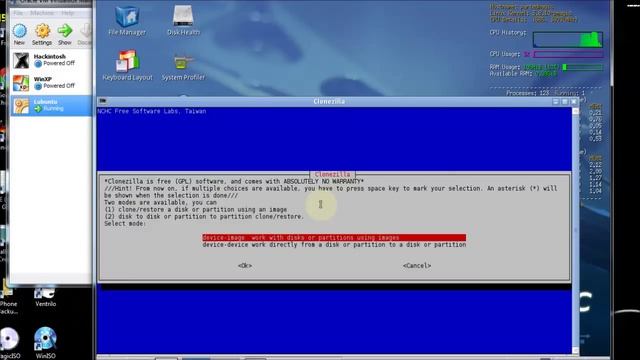Screen dimensions: 640x360
Task: Open File Manager desktop icon
Action: point(127,20)
